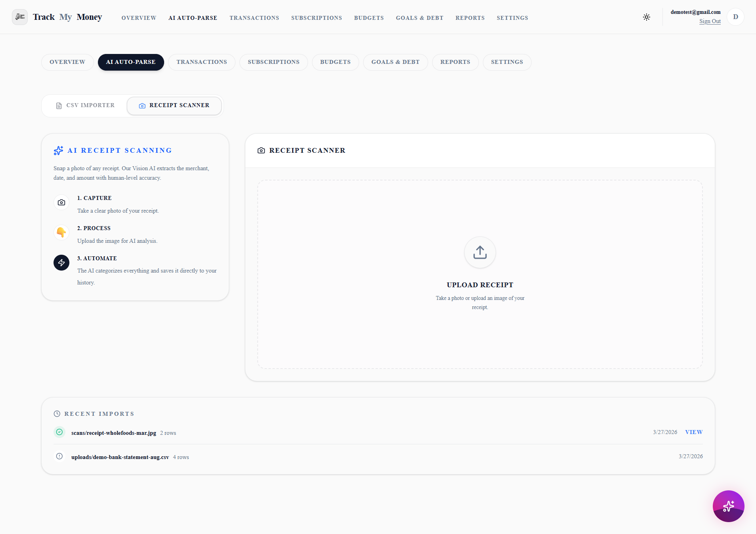
Task: Open the Budgets pill tab
Action: point(335,62)
